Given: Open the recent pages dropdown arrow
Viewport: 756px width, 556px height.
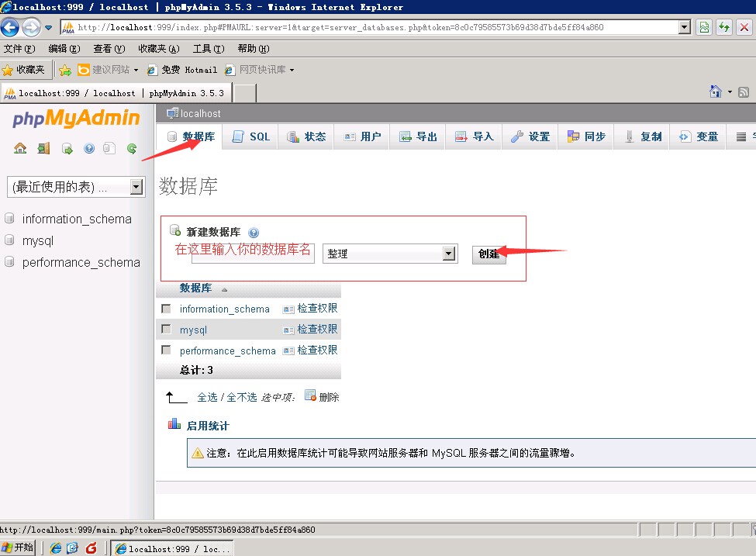Looking at the screenshot, I should point(48,28).
